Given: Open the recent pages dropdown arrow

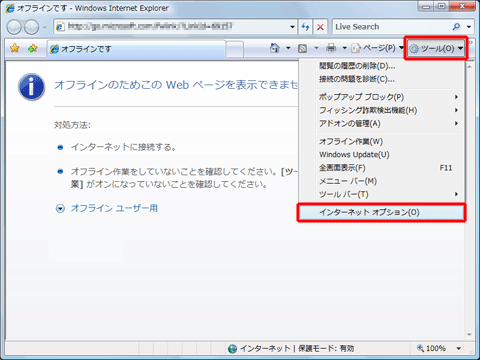Looking at the screenshot, I should point(45,27).
